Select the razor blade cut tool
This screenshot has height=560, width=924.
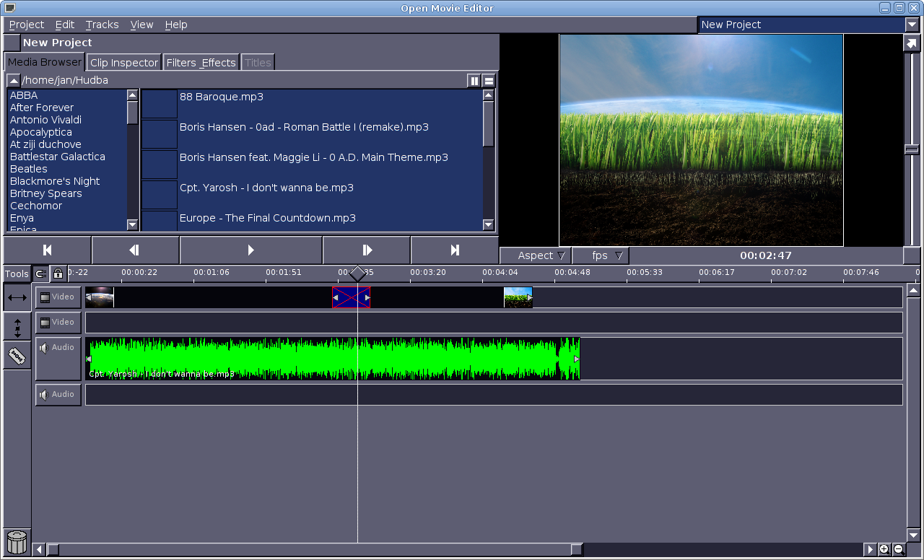click(x=17, y=355)
